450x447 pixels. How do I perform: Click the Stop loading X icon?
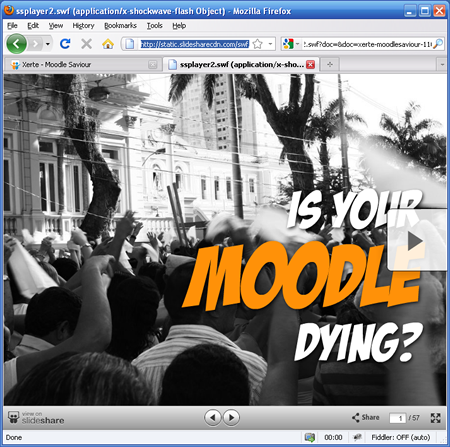[87, 44]
